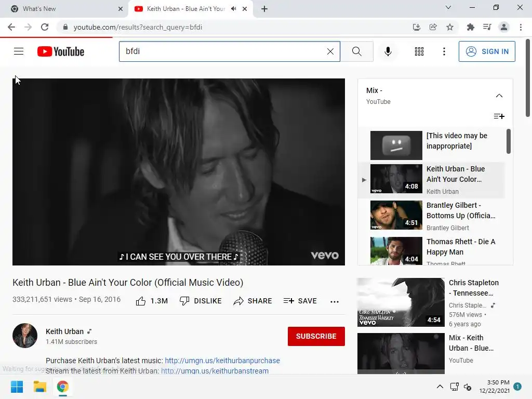Image resolution: width=532 pixels, height=399 pixels.
Task: Open Chris Stapleton channel name text
Action: click(467, 305)
